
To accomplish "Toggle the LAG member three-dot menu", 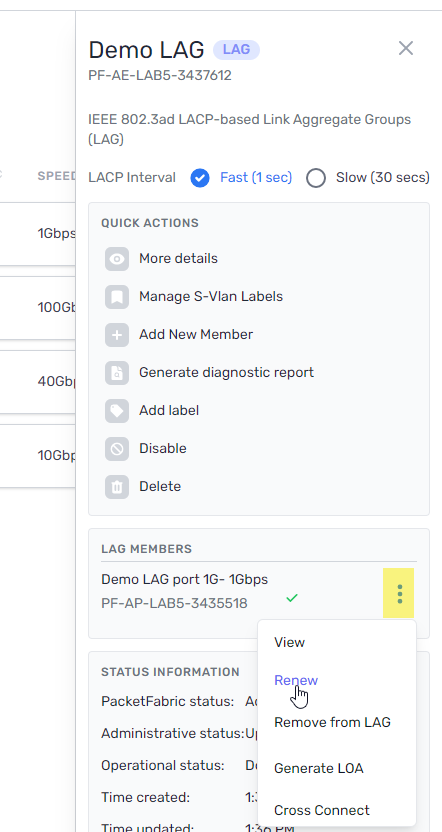I will tap(399, 593).
